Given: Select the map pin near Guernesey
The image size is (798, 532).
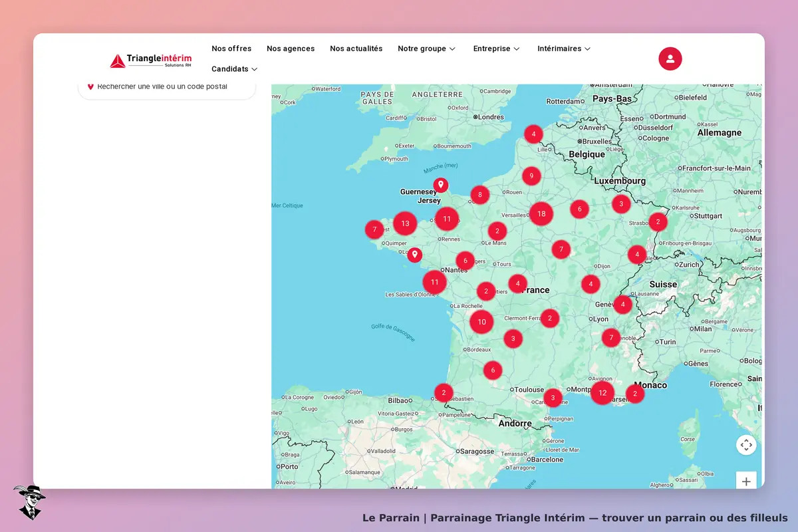Looking at the screenshot, I should 440,185.
